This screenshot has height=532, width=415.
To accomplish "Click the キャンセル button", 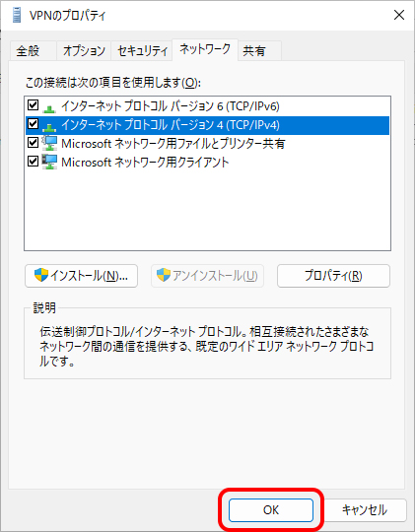I will pos(365,510).
